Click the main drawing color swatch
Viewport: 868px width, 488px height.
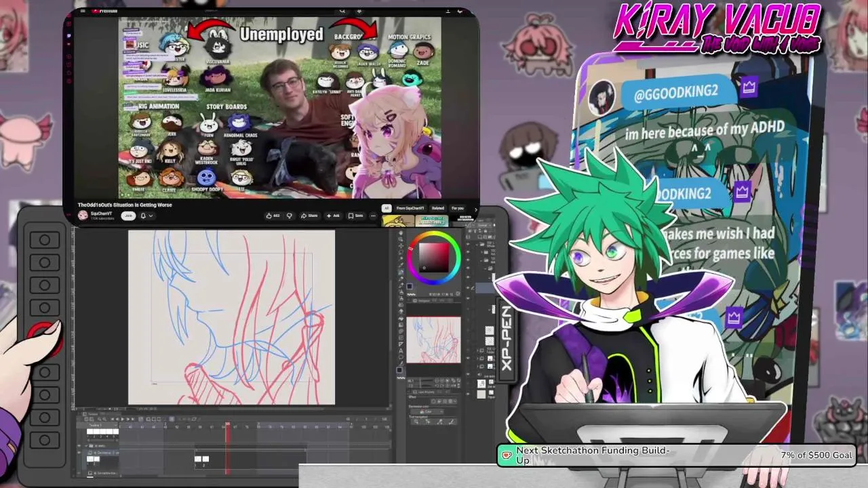pos(410,286)
